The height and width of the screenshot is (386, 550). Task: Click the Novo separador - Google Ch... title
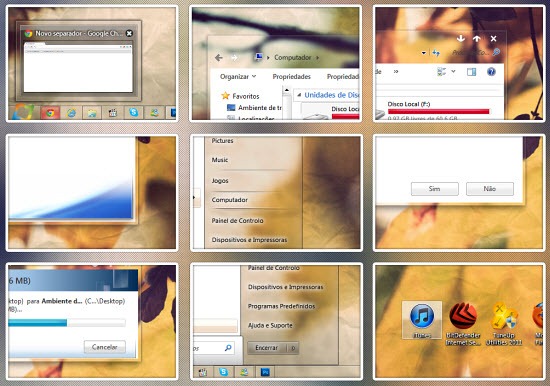point(79,33)
